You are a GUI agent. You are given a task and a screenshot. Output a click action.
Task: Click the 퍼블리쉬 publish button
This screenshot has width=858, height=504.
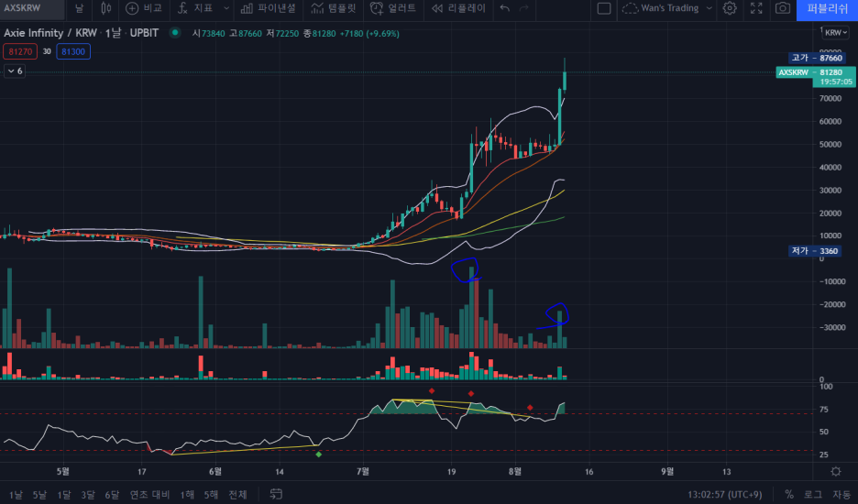[827, 9]
